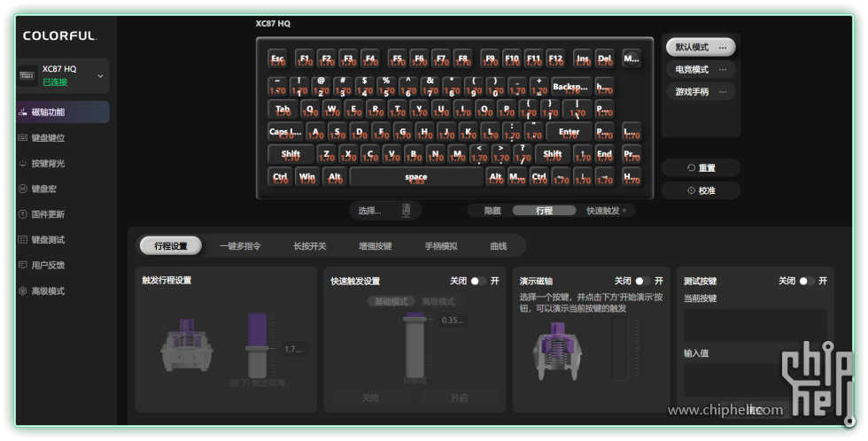Click 开启 button under rapid trigger slider
The height and width of the screenshot is (441, 868).
coord(459,398)
